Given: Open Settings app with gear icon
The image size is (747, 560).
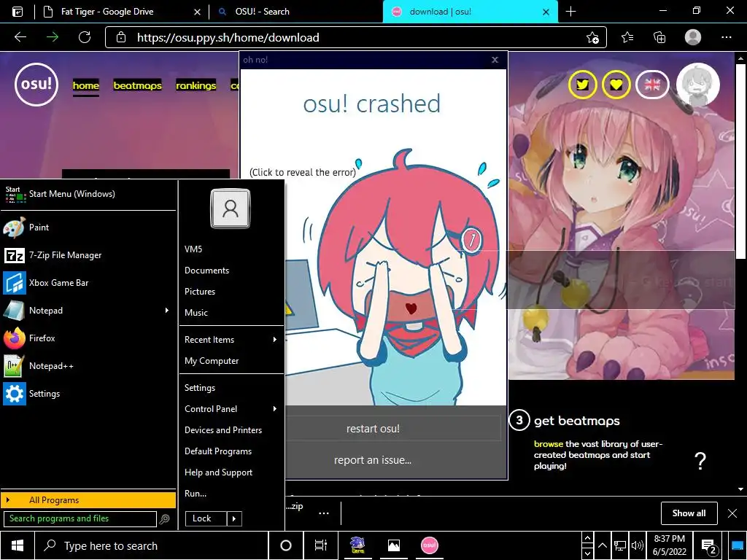Looking at the screenshot, I should (x=88, y=394).
